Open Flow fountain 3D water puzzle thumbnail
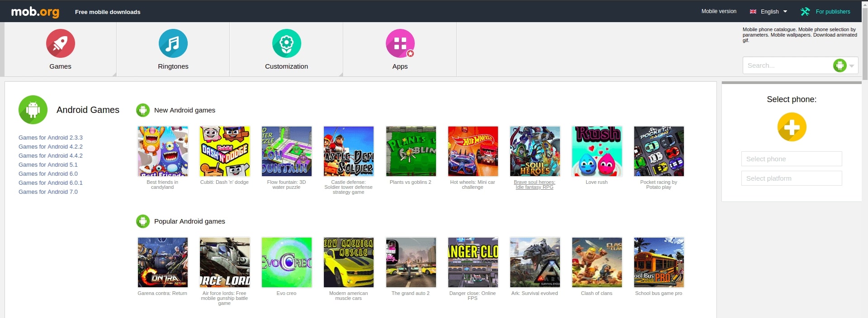This screenshot has height=318, width=868. [287, 151]
